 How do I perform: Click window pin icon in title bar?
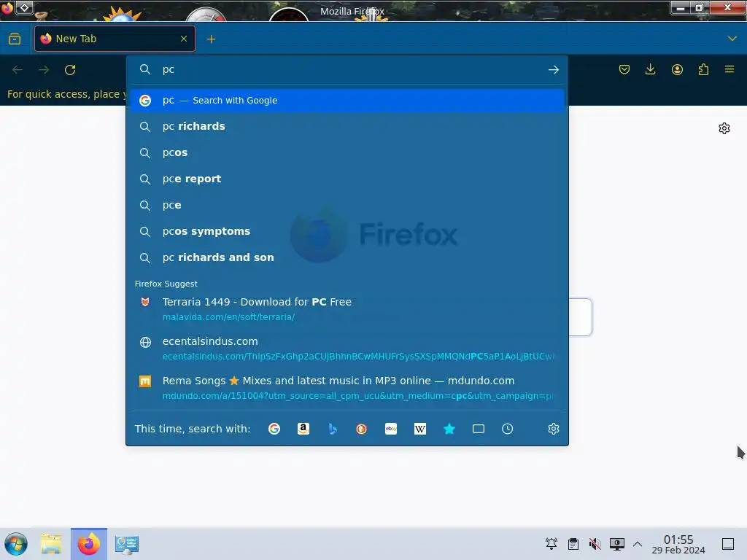[x=24, y=7]
